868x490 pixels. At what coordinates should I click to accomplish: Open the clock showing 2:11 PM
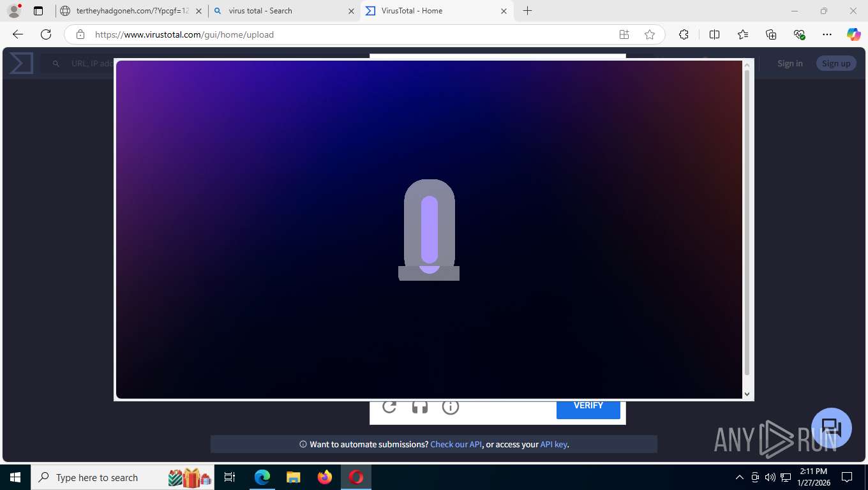click(814, 477)
